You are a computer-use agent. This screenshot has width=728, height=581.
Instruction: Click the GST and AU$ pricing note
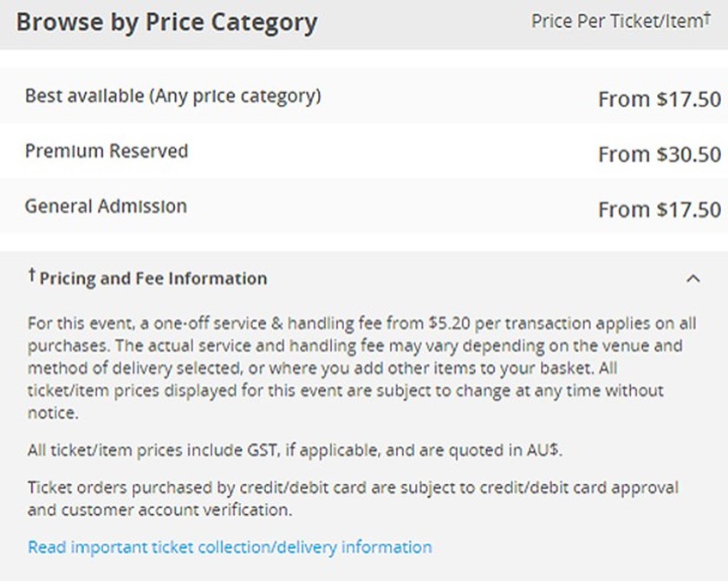click(x=276, y=450)
